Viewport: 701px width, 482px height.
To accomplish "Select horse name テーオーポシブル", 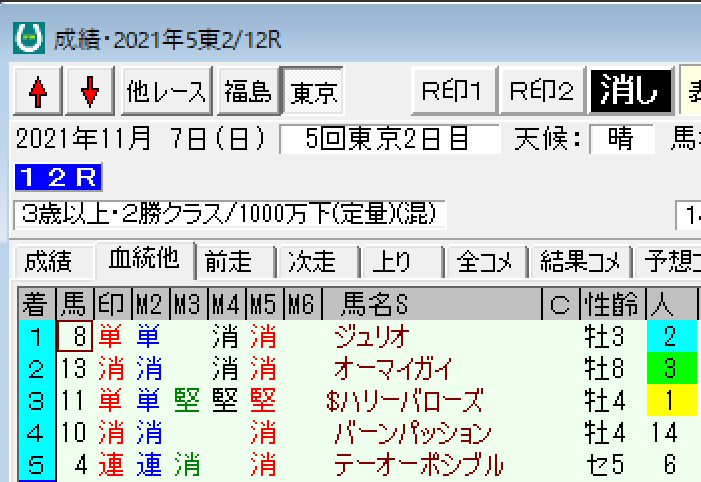I will click(418, 465).
